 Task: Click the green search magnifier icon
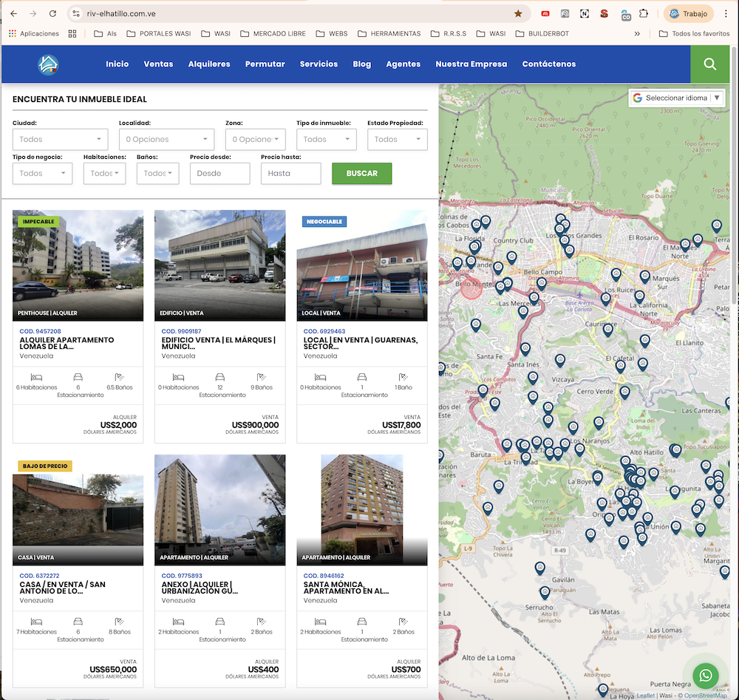point(709,64)
